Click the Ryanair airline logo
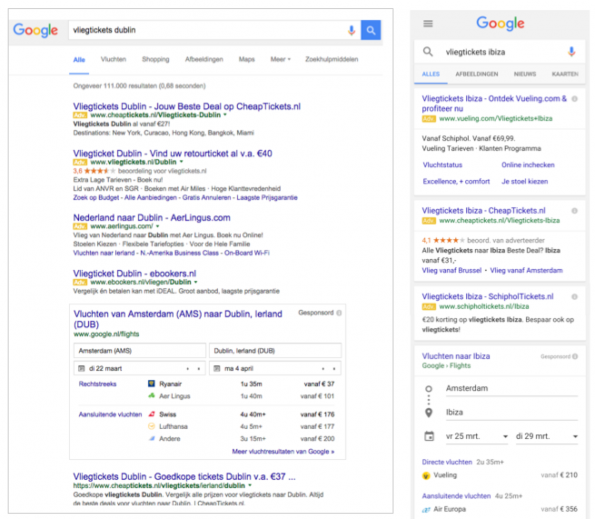Viewport: 595px width, 519px height. tap(151, 384)
